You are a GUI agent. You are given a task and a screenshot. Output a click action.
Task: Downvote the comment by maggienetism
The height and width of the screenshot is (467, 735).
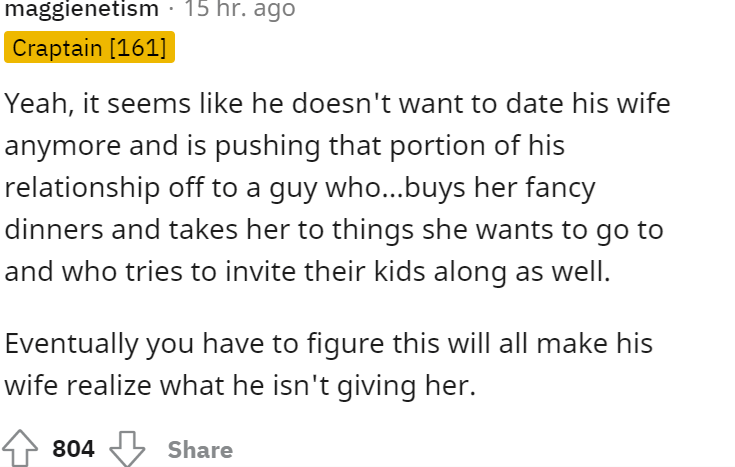[x=127, y=449]
